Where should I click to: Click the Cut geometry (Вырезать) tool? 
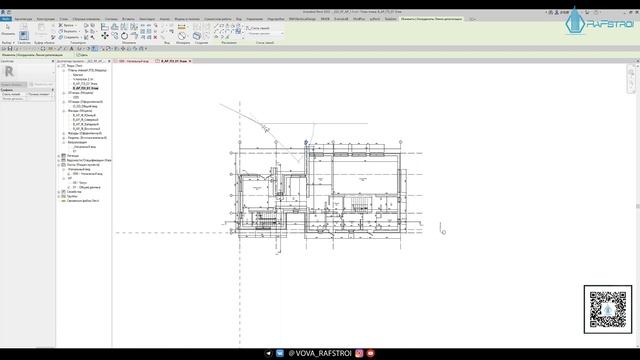pos(69,31)
